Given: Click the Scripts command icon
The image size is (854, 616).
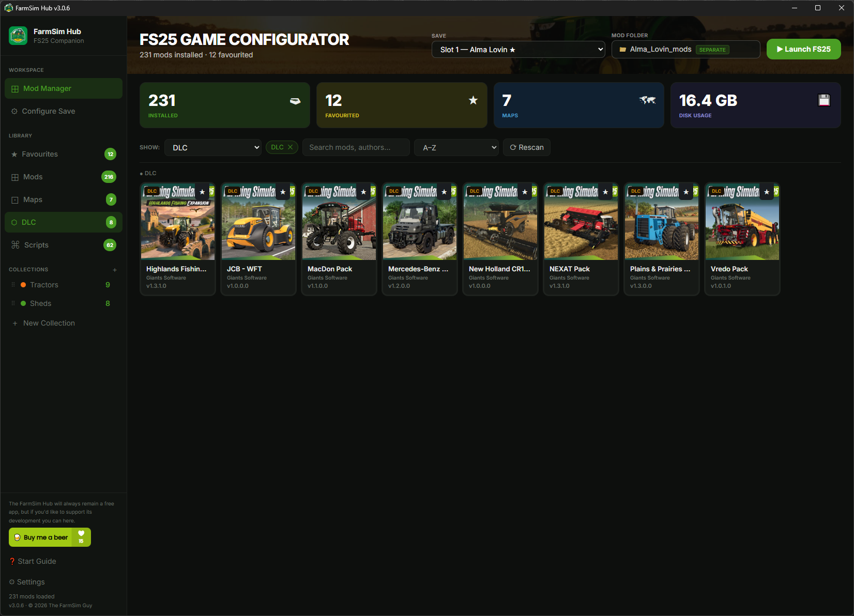Looking at the screenshot, I should 16,245.
